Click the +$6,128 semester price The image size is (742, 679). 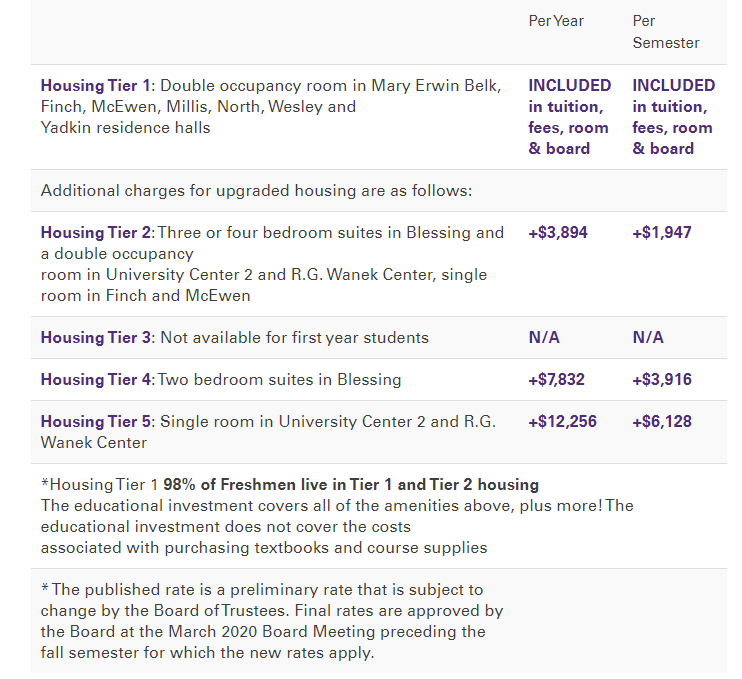coord(661,422)
